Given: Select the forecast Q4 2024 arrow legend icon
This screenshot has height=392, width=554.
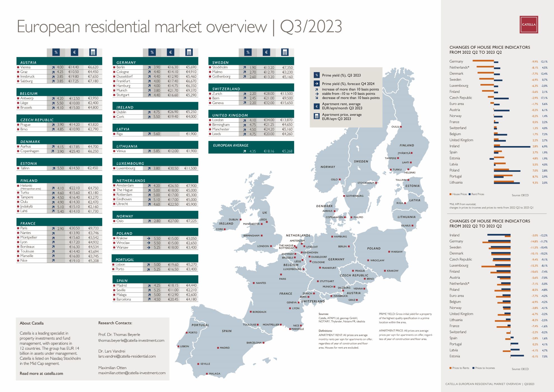Looking at the screenshot, I should (x=316, y=83).
